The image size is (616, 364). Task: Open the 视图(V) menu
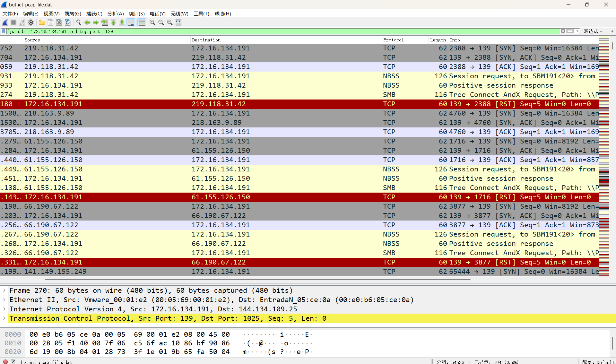(x=52, y=13)
